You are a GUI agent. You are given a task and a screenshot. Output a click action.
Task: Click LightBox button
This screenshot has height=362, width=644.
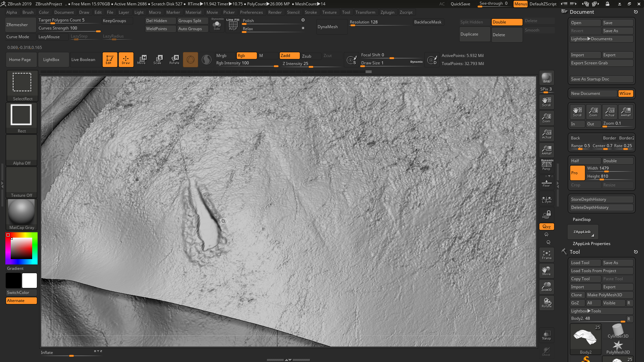tap(54, 60)
